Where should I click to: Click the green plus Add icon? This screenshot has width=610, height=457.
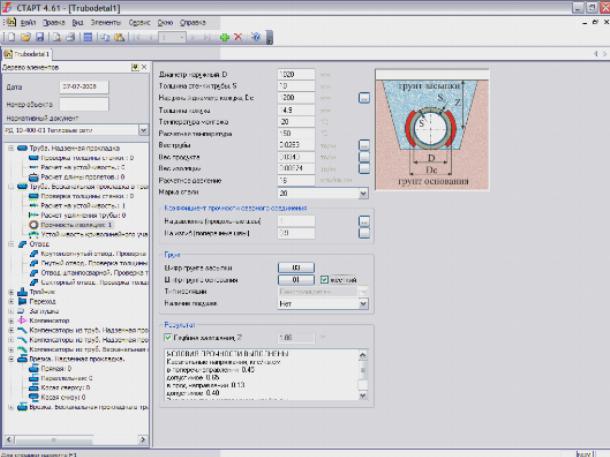coord(224,36)
